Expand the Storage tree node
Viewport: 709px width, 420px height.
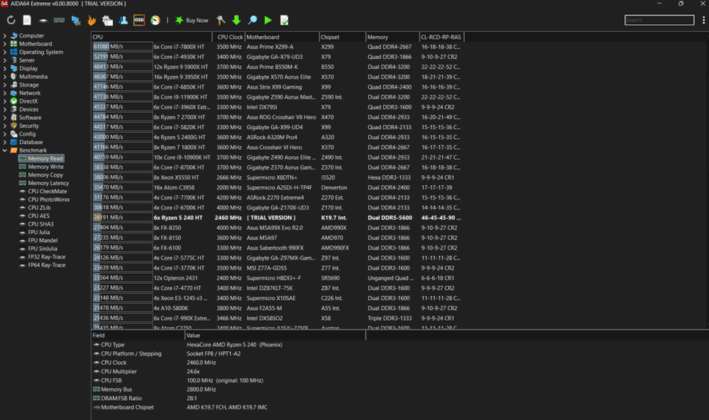5,85
